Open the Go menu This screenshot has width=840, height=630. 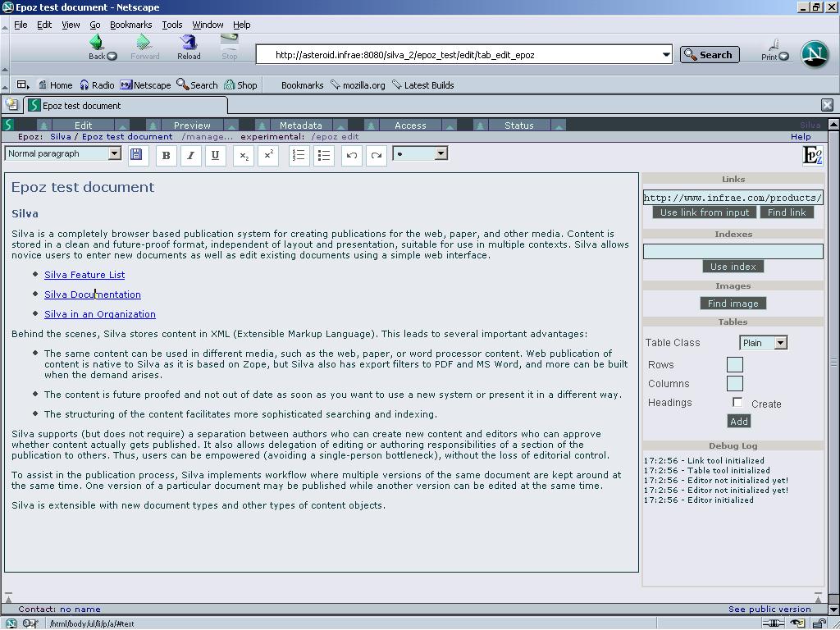click(x=95, y=25)
